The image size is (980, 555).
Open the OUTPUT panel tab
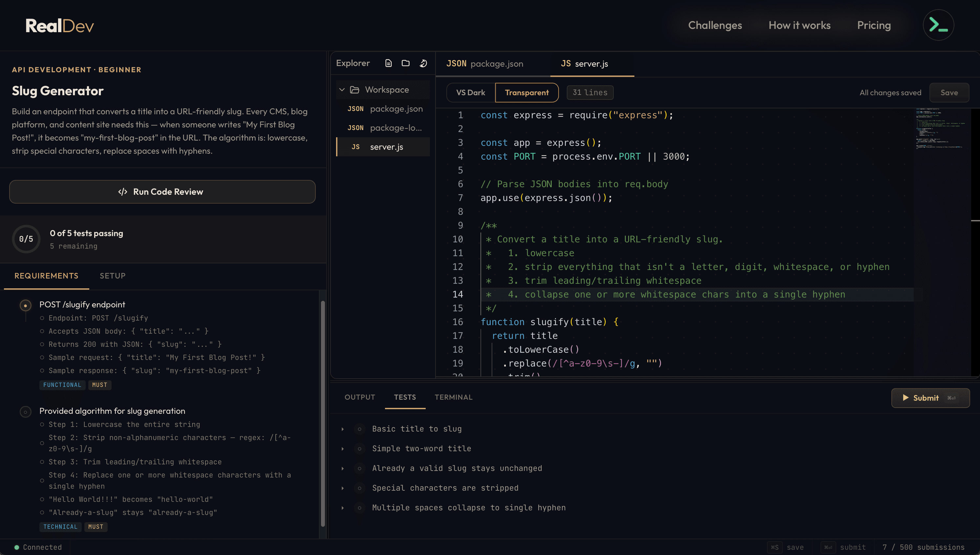click(360, 397)
